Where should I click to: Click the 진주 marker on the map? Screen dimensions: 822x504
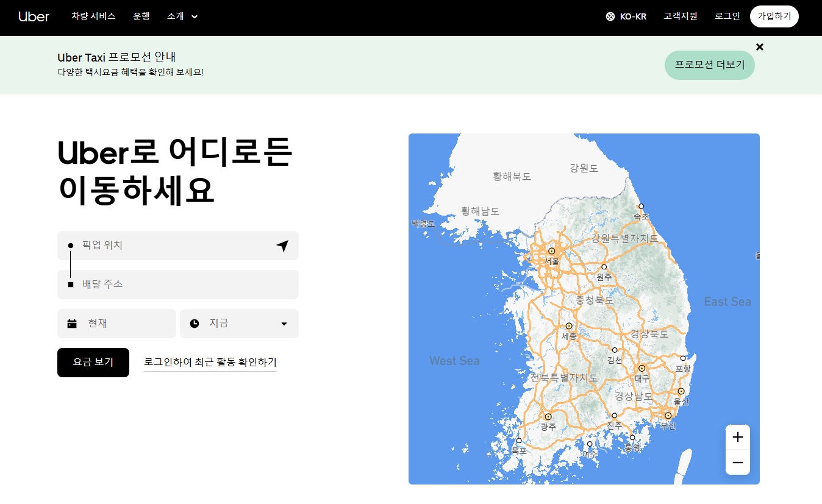(615, 416)
